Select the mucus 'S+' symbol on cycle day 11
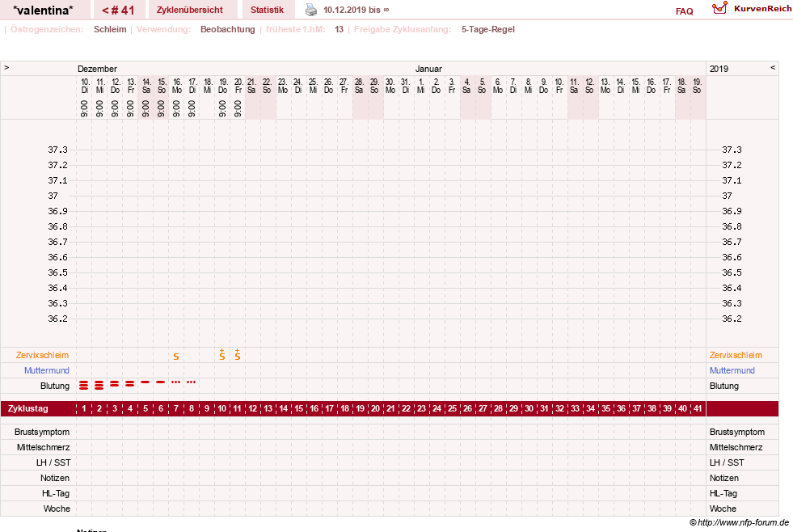 point(237,354)
